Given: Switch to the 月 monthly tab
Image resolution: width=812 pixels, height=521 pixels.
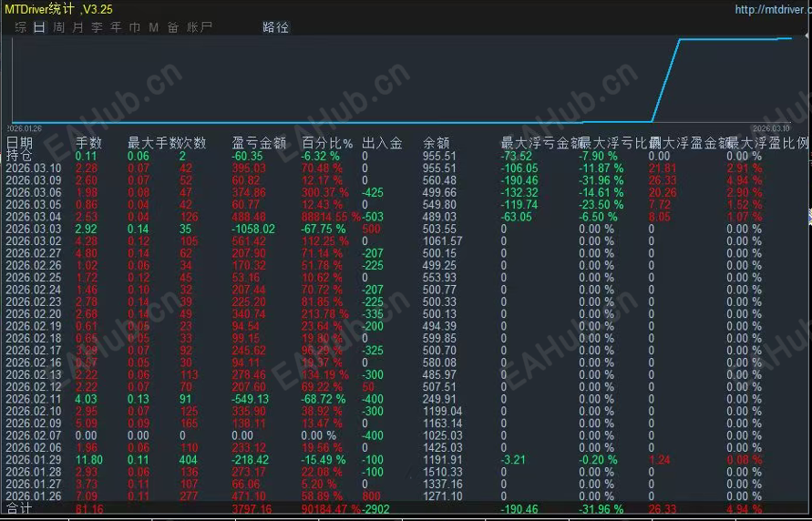Looking at the screenshot, I should pos(78,27).
